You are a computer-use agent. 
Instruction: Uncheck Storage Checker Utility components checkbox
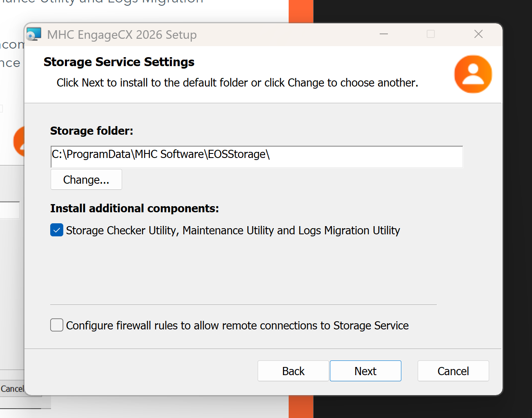[57, 230]
